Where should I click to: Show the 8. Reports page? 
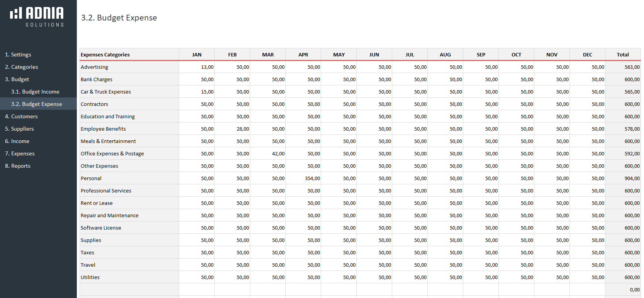point(18,166)
